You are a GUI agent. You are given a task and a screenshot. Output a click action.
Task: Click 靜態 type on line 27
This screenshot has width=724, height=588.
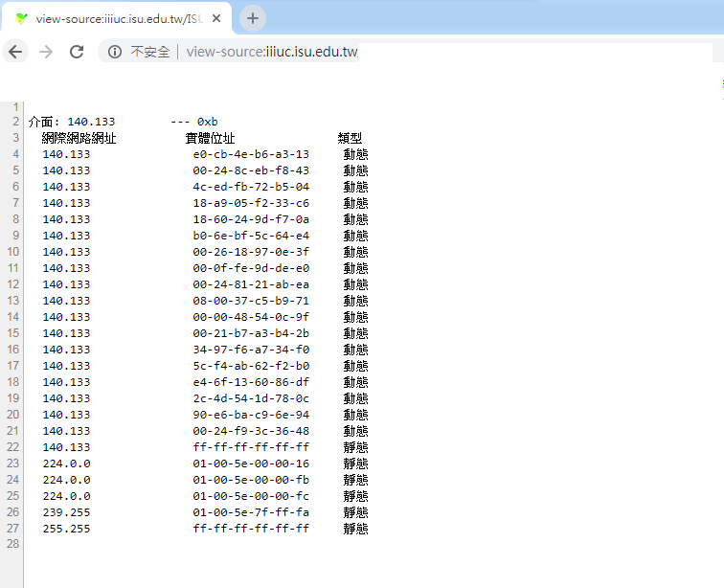(355, 529)
